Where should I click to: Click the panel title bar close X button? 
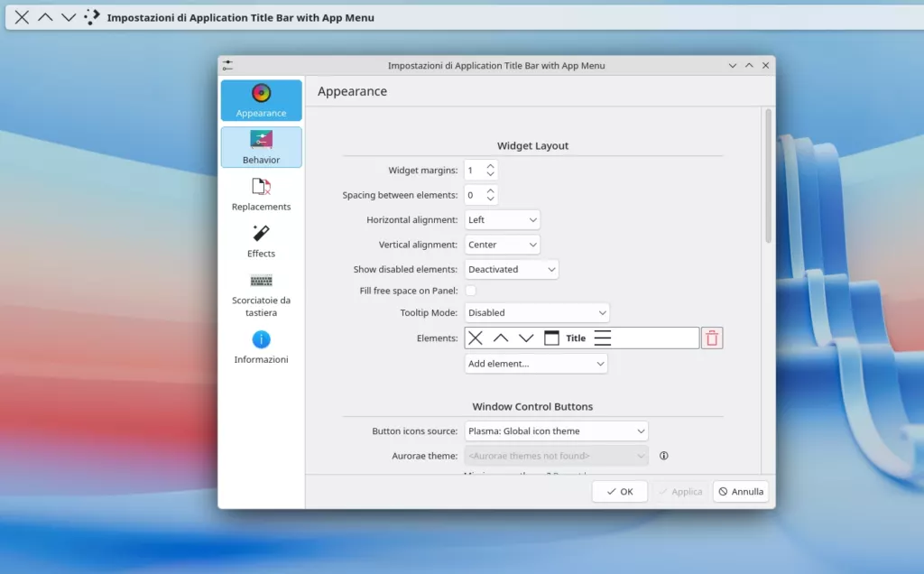[22, 17]
